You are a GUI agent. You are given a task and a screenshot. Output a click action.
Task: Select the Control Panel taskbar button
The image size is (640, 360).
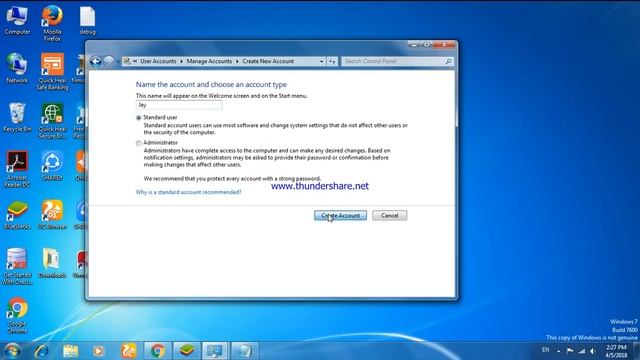point(215,351)
